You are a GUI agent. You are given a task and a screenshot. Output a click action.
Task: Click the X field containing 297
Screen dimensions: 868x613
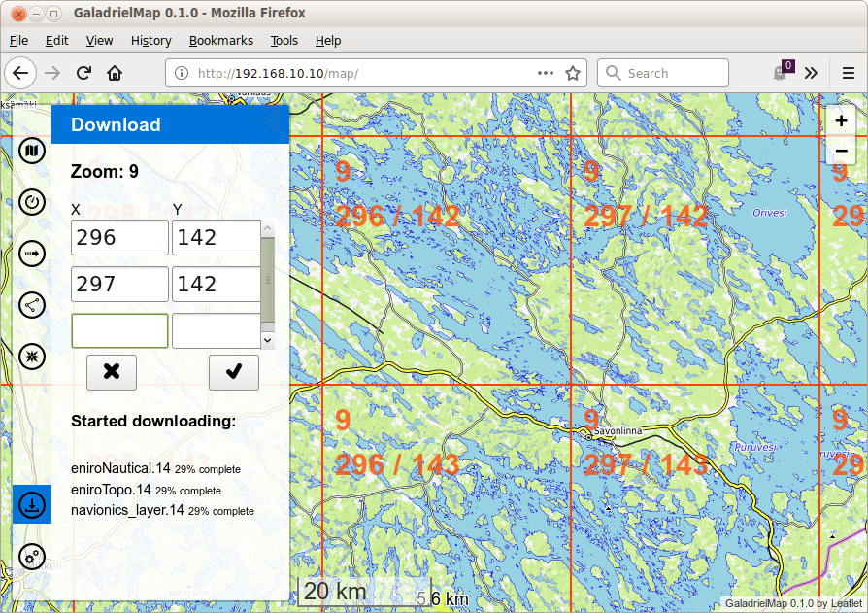tap(119, 284)
